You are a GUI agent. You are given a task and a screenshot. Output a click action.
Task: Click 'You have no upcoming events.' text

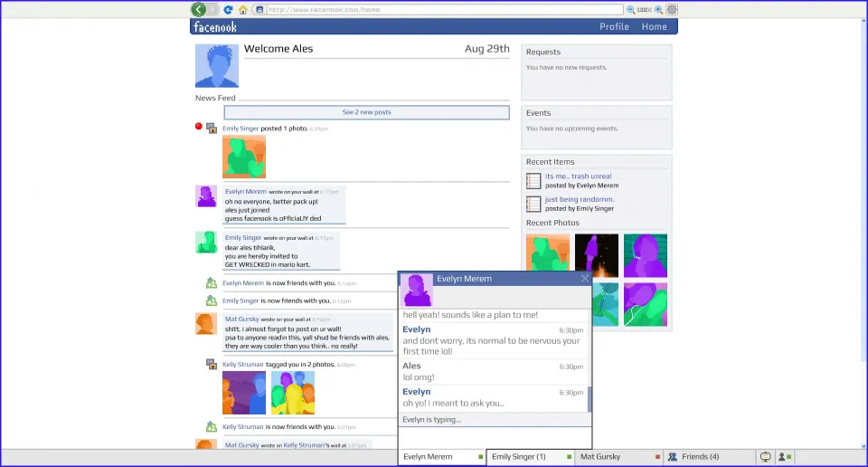[571, 129]
